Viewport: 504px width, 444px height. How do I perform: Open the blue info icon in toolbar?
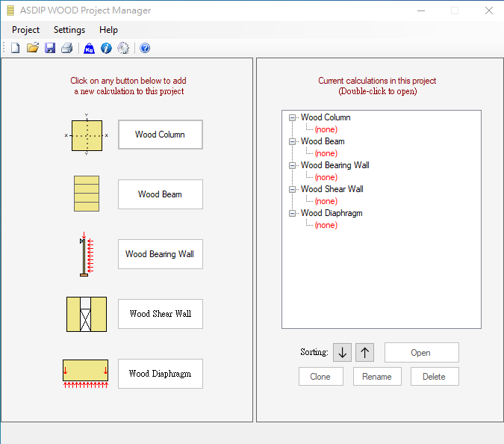point(106,49)
